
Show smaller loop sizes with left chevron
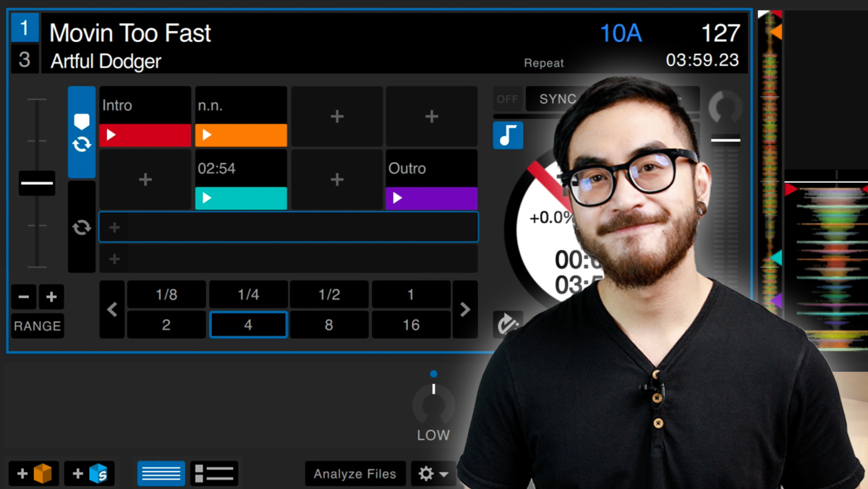112,310
